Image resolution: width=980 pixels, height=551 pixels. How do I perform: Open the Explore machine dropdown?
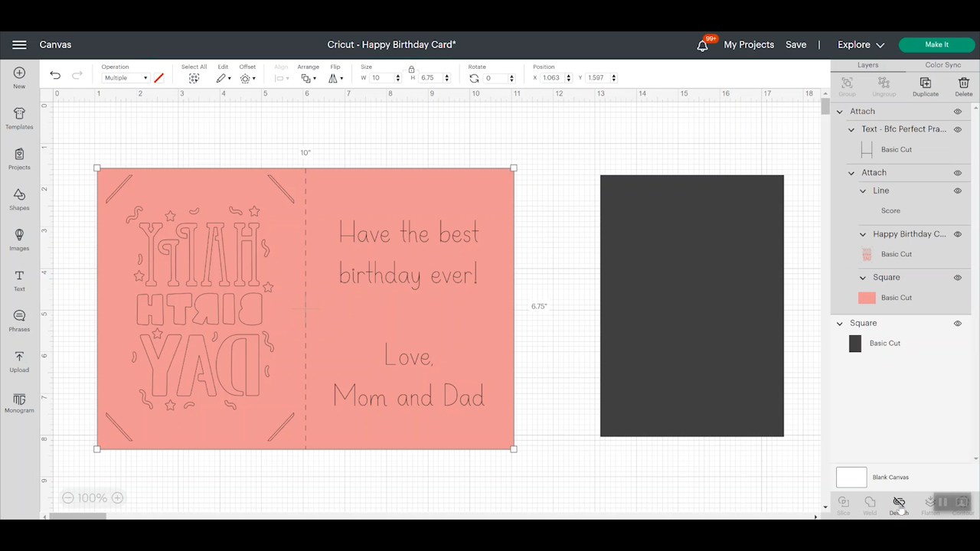(x=861, y=45)
